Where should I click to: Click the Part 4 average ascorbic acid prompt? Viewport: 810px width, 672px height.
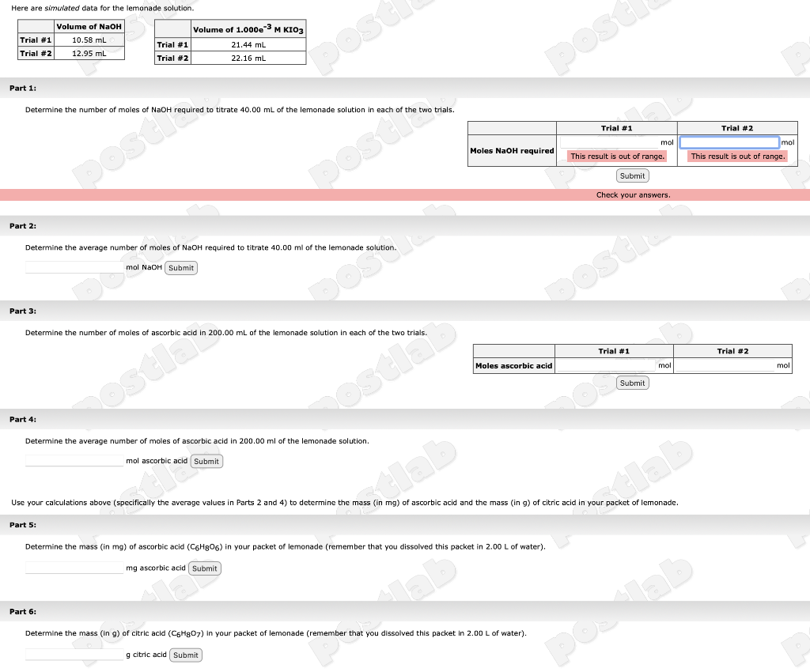pyautogui.click(x=197, y=441)
